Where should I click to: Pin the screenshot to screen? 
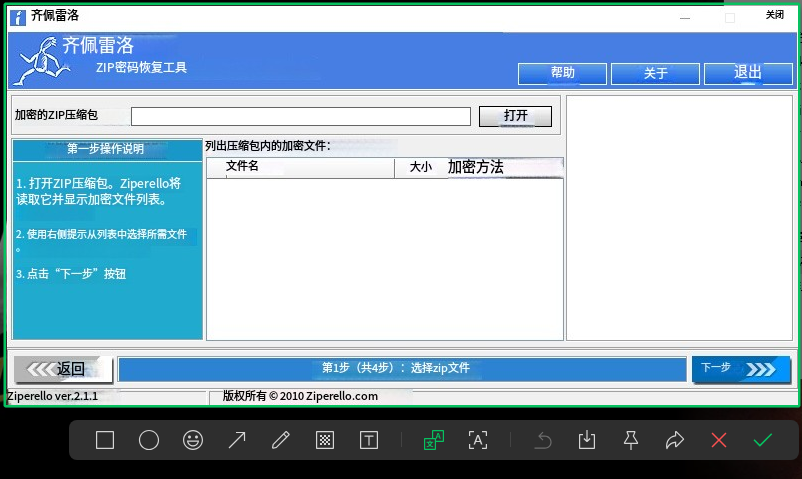click(631, 440)
